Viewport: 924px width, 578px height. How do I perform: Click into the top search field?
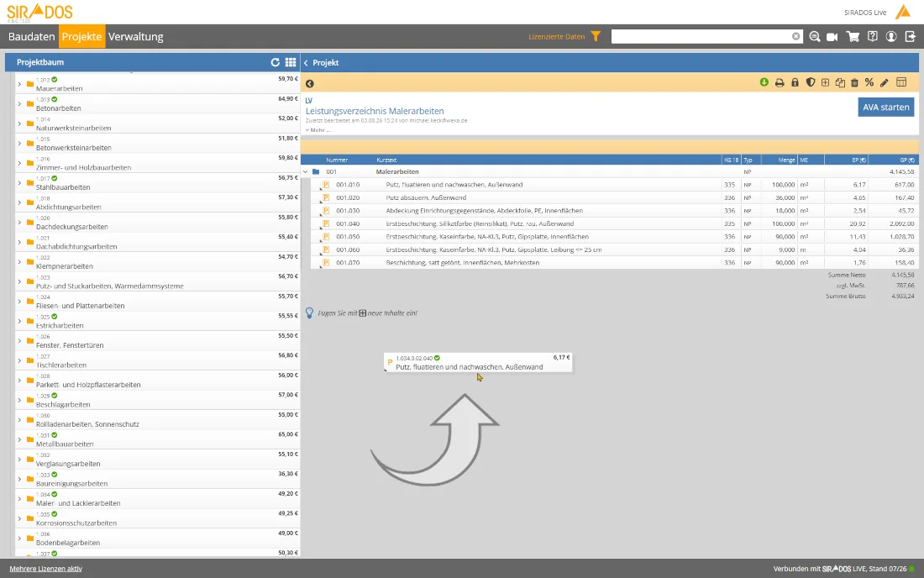(x=701, y=36)
